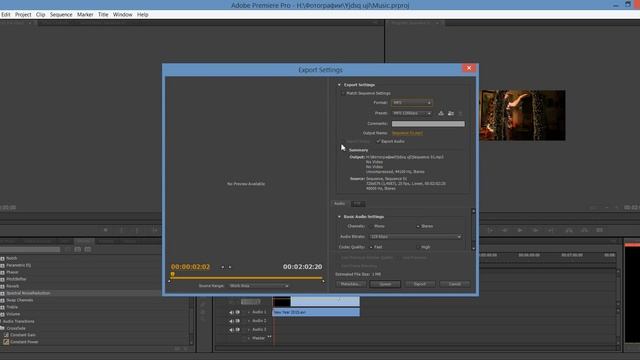Click the Output Name link

tap(407, 133)
